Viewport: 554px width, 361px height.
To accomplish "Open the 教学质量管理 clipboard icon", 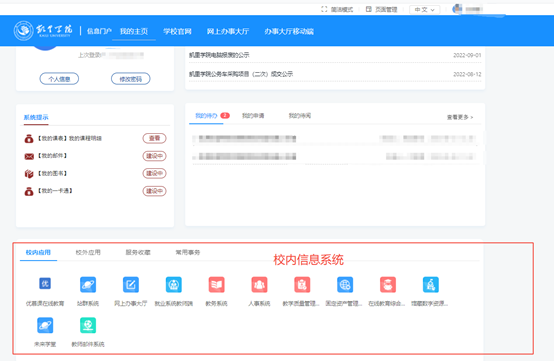I will [x=302, y=284].
